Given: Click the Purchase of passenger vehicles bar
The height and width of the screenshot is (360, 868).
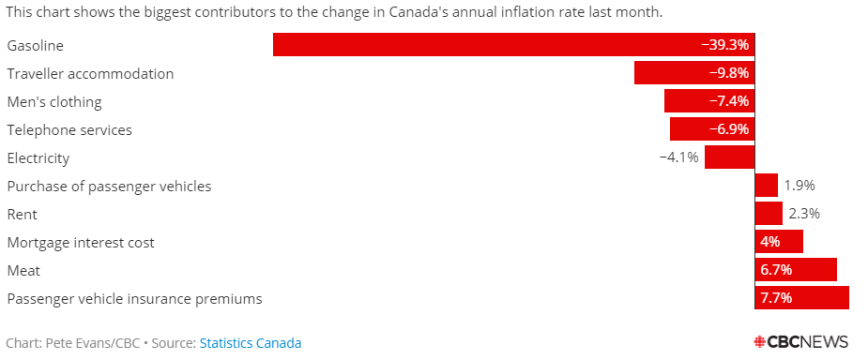Looking at the screenshot, I should click(x=767, y=186).
